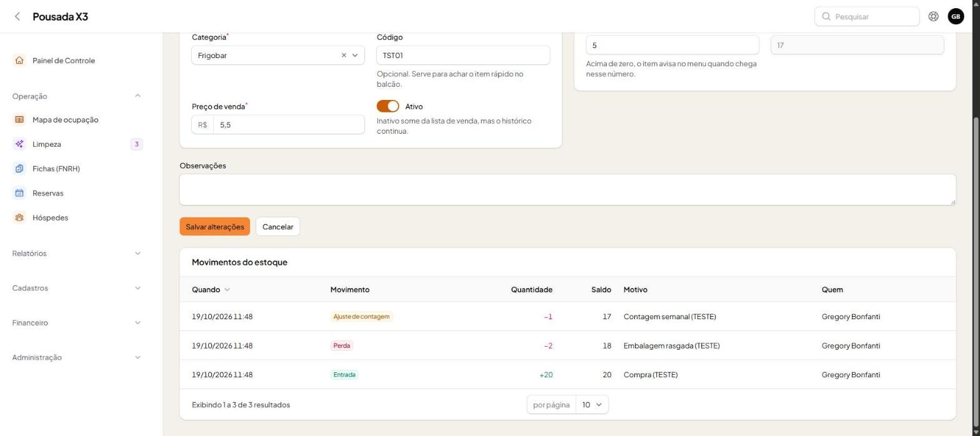Viewport: 980px width, 436px height.
Task: Click the back arrow beside Pousada X3
Action: pyautogui.click(x=17, y=16)
